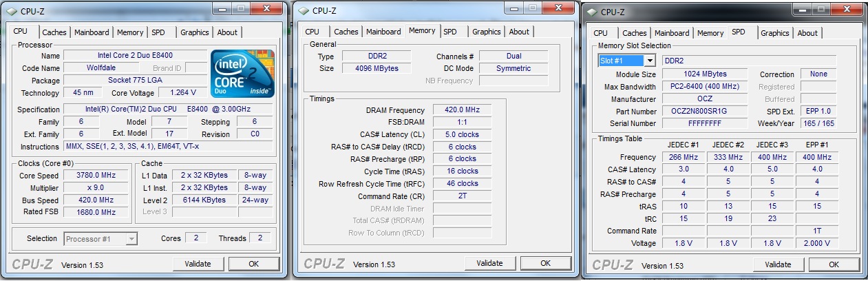Click the Module Size value 1024 MBytes

coord(705,74)
